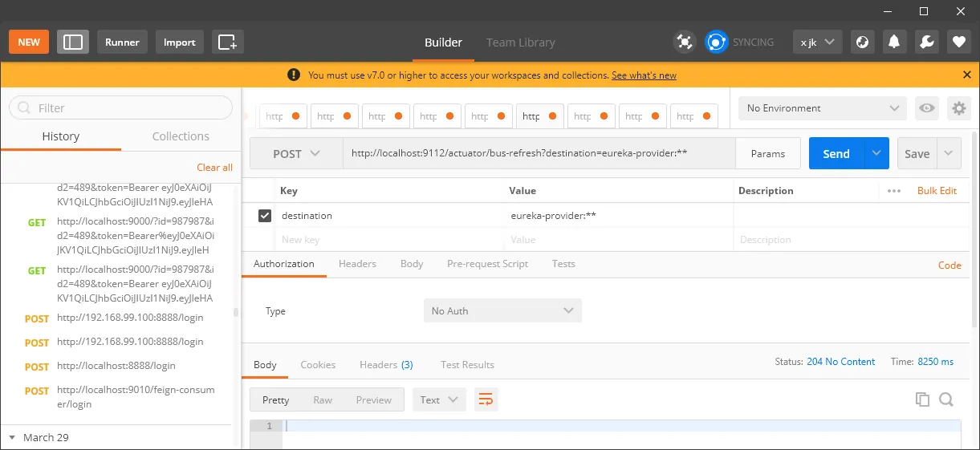The width and height of the screenshot is (980, 450).
Task: Uncheck the destination parameter checkbox
Action: [x=265, y=216]
